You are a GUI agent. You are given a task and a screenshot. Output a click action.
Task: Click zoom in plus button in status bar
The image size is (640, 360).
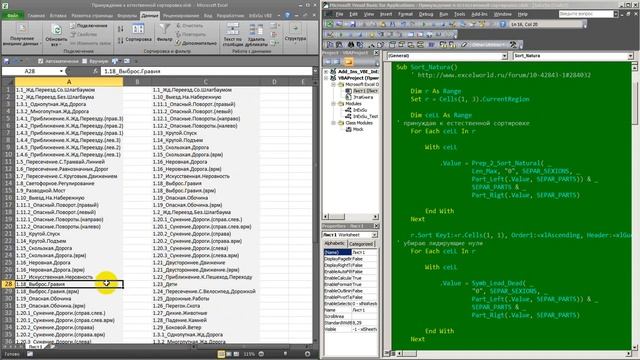coord(307,354)
